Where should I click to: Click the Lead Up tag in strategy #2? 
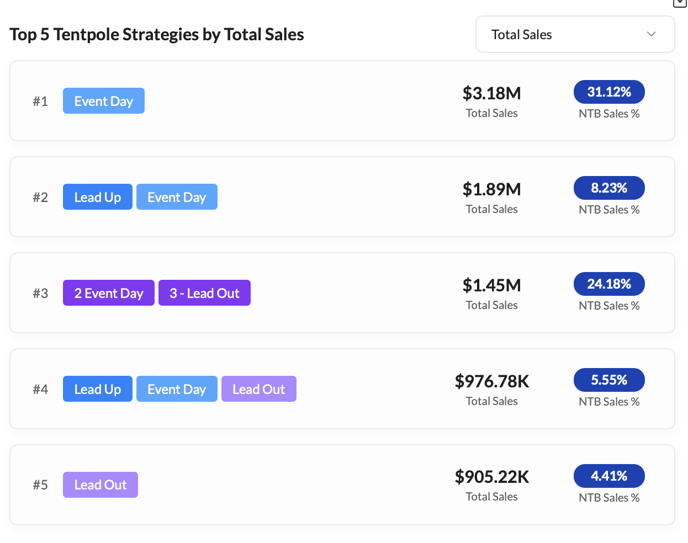pyautogui.click(x=97, y=197)
